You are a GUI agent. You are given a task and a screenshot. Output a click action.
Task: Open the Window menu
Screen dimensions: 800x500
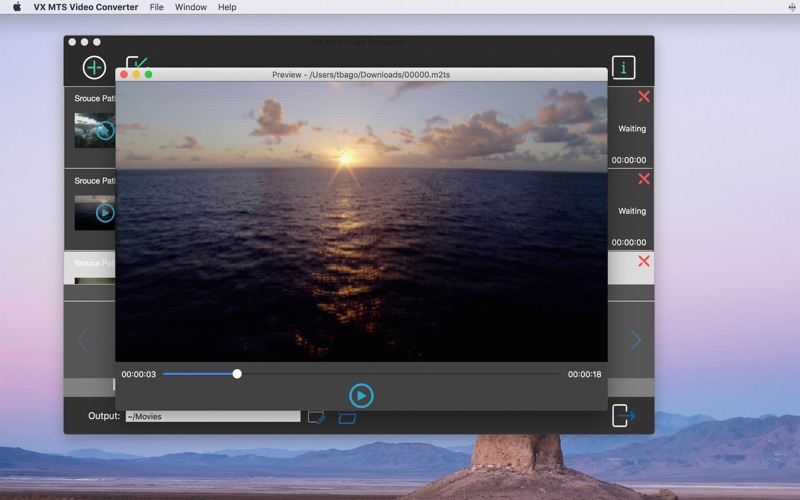pyautogui.click(x=190, y=7)
